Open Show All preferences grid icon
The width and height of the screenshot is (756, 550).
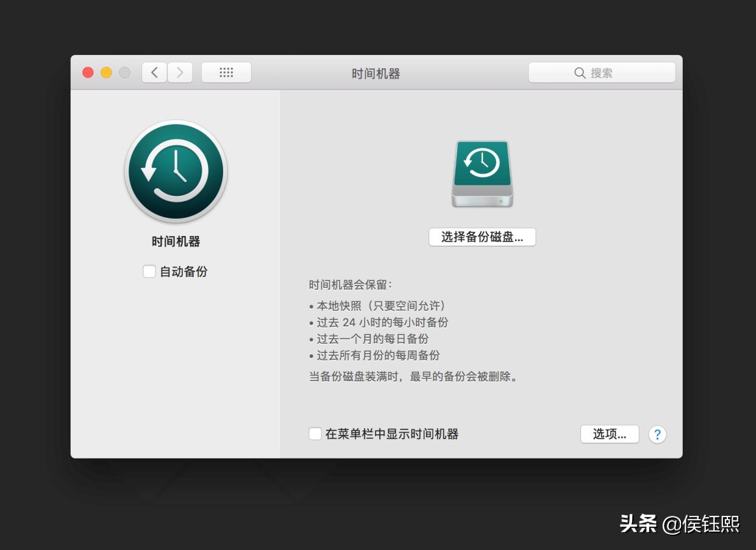226,72
